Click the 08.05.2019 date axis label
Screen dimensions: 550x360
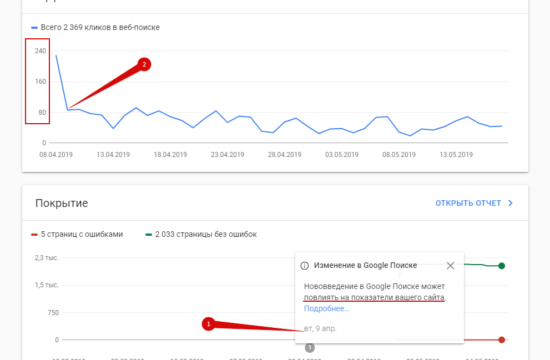[x=399, y=155]
